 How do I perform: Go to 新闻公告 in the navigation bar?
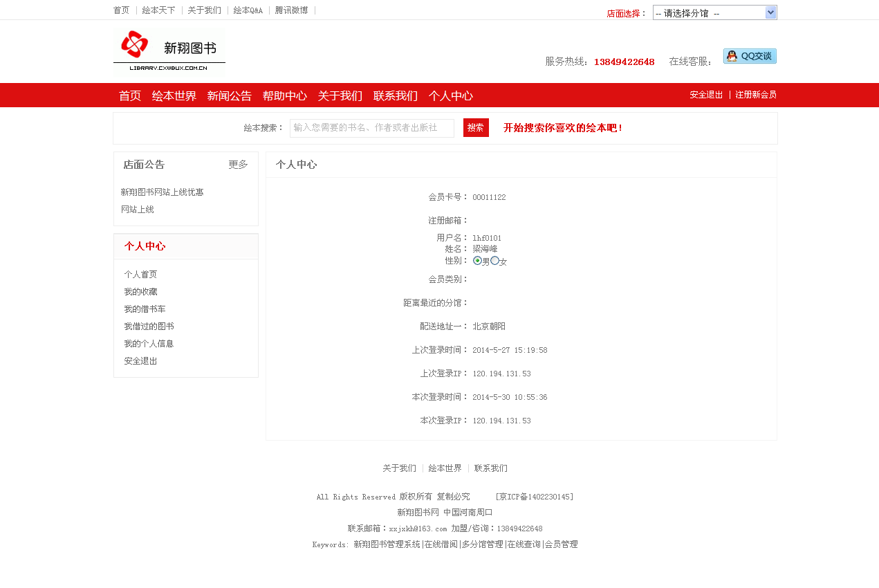pos(229,96)
